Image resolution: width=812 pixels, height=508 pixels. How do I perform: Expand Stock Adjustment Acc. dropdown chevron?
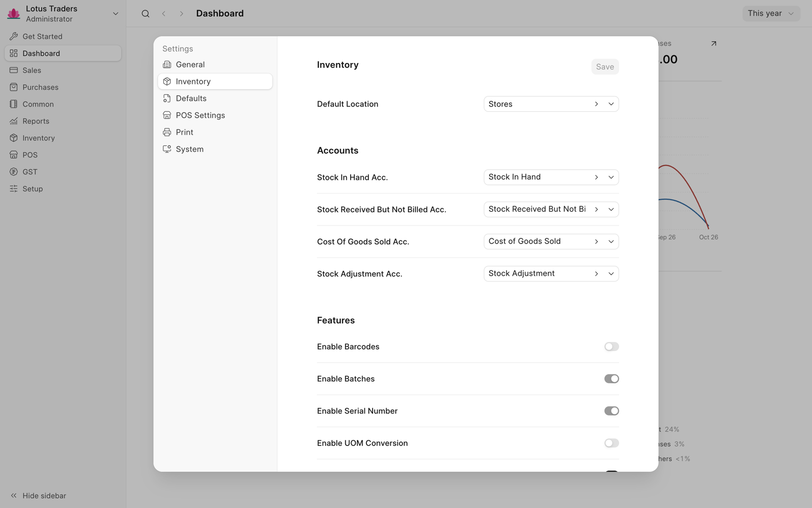611,274
